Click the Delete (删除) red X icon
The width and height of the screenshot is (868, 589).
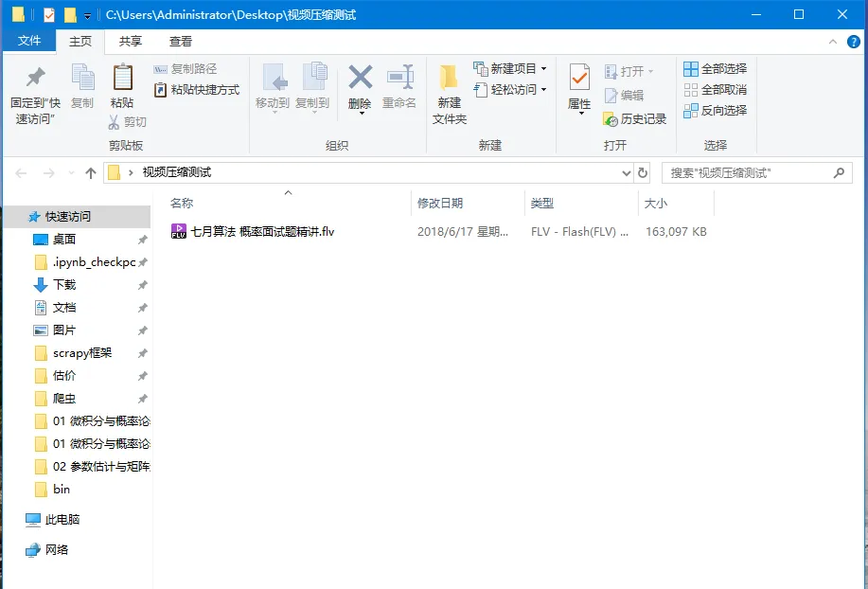(361, 78)
